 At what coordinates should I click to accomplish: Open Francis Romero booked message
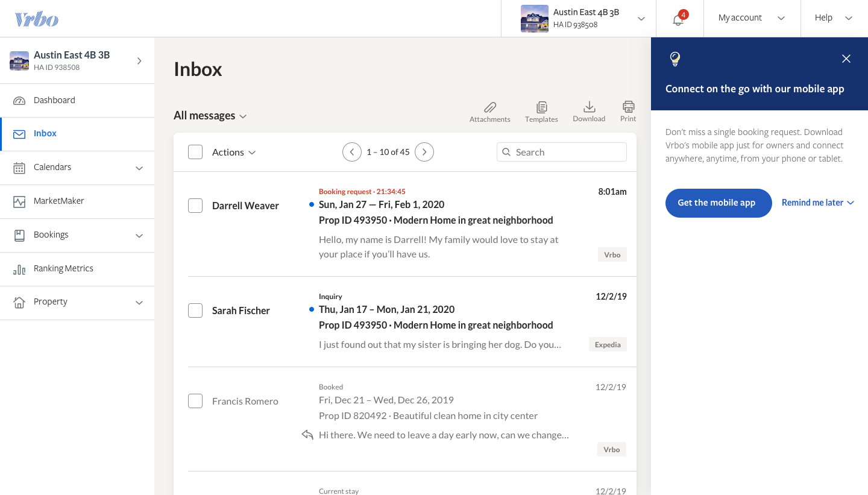coord(405,419)
